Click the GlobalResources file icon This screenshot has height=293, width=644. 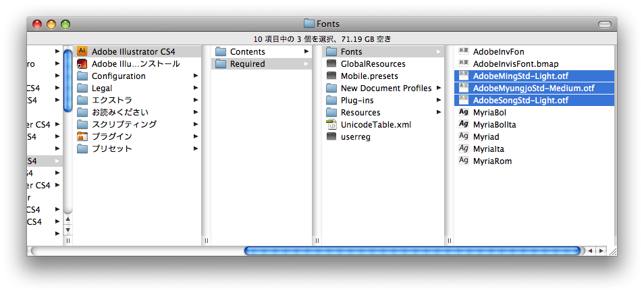(331, 64)
